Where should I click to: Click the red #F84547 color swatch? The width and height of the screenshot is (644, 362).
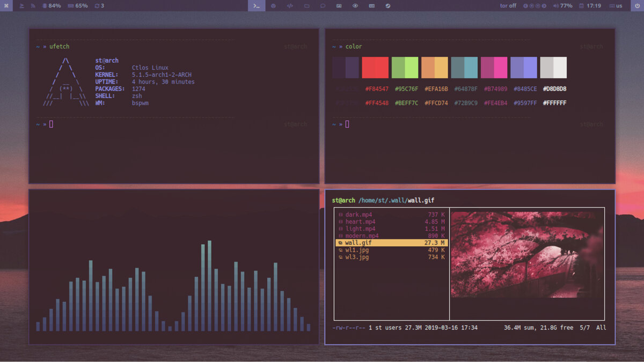pyautogui.click(x=375, y=68)
